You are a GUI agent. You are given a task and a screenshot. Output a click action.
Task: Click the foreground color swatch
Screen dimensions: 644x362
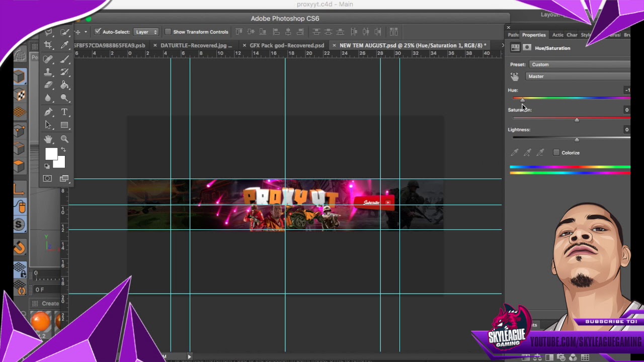point(51,154)
